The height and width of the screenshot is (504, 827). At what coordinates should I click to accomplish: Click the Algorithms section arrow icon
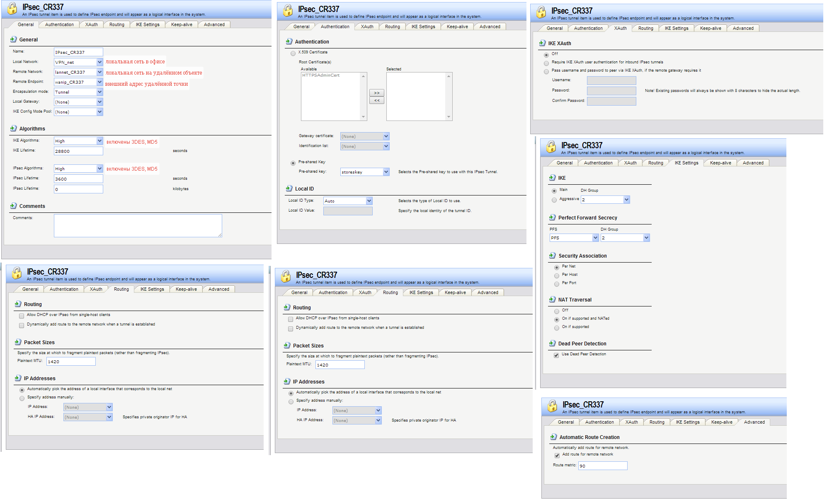click(x=14, y=128)
